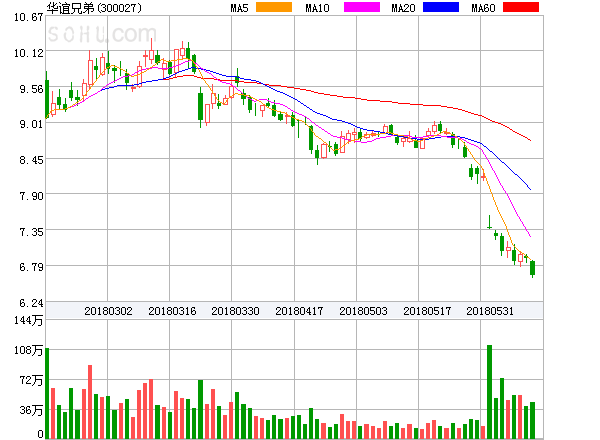Click the 20180316 date label
The width and height of the screenshot is (600, 440).
point(172,311)
